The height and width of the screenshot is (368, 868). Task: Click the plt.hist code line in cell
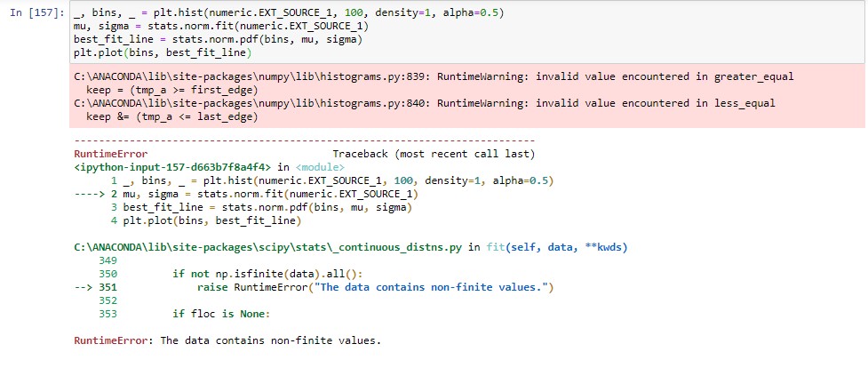point(289,12)
